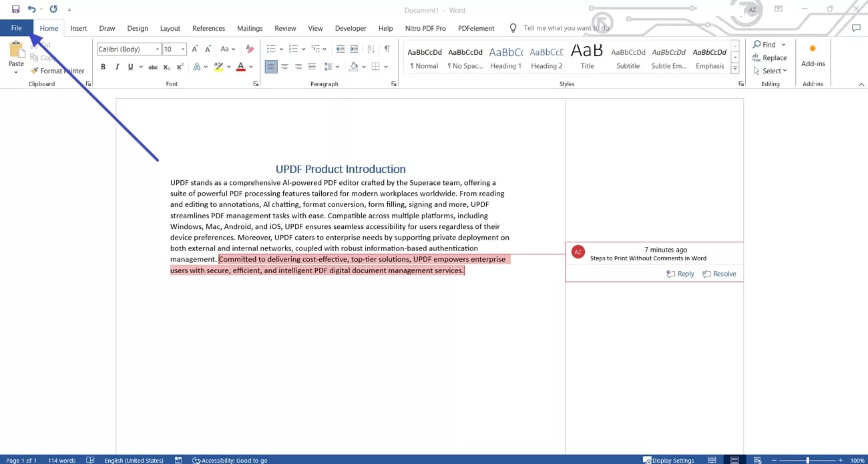
Task: Apply borders with the borders icon
Action: click(376, 67)
